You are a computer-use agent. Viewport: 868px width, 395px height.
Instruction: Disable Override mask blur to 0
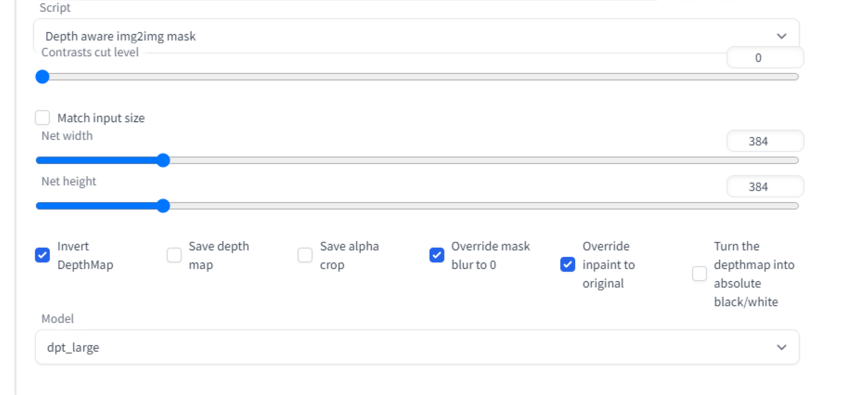pos(437,255)
